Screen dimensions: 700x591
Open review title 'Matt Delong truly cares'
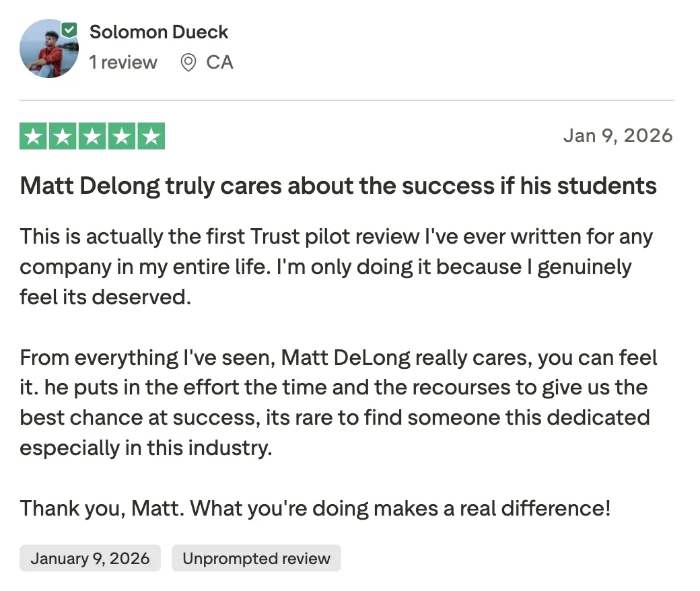coord(339,186)
